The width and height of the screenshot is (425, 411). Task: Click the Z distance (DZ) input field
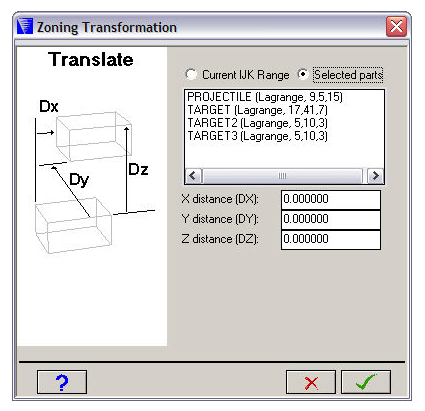point(331,239)
